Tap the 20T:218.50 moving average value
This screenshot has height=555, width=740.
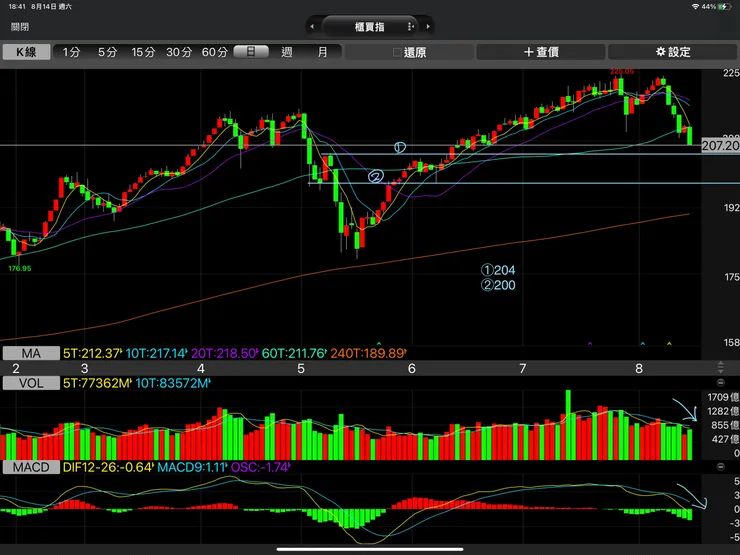click(x=225, y=353)
